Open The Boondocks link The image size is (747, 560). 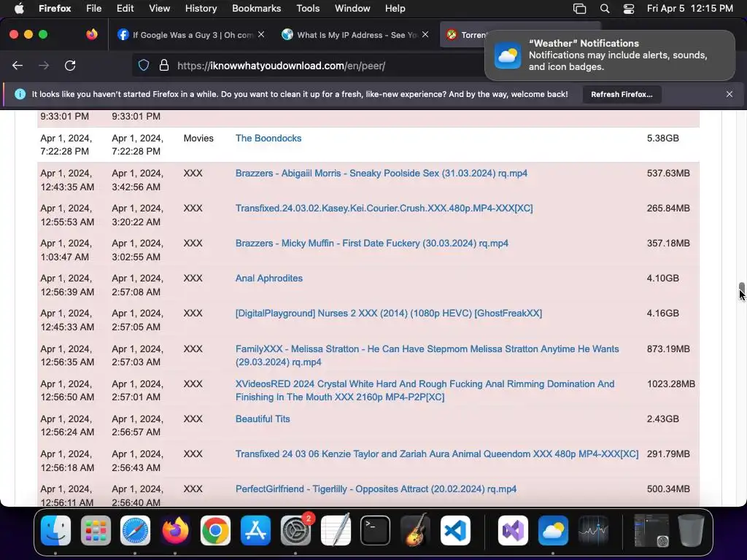(268, 138)
